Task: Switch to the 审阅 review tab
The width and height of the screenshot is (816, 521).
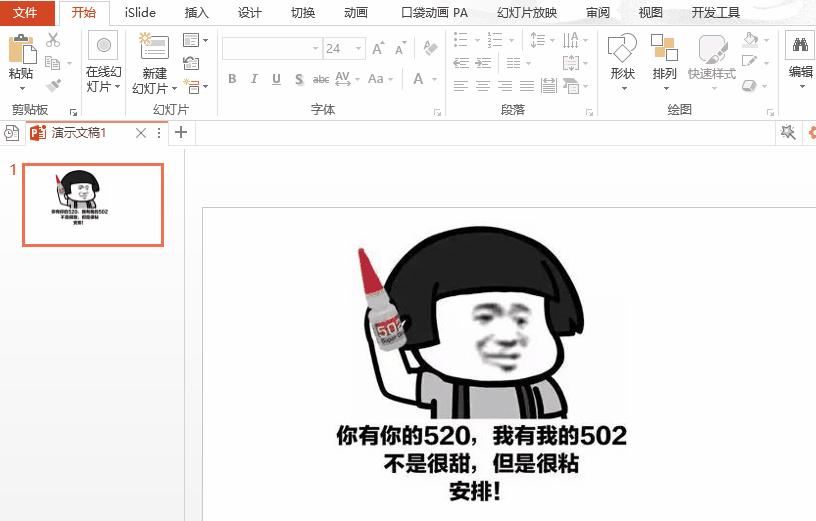Action: [x=598, y=12]
